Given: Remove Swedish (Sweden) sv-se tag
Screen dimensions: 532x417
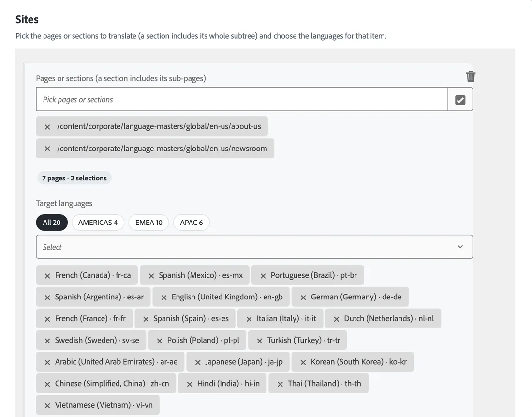Looking at the screenshot, I should tap(47, 341).
